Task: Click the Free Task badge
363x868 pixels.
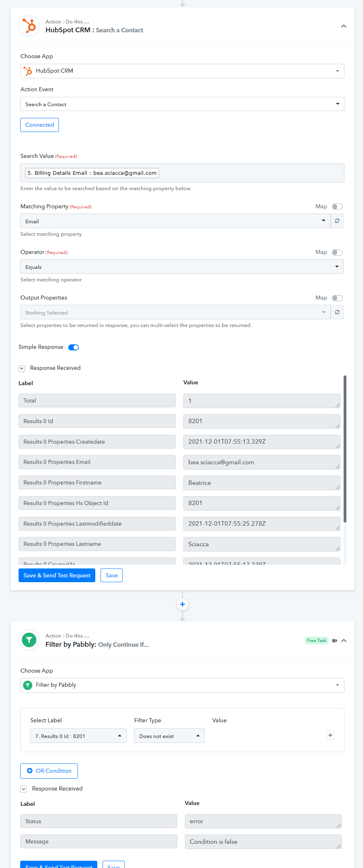Action: coord(317,640)
